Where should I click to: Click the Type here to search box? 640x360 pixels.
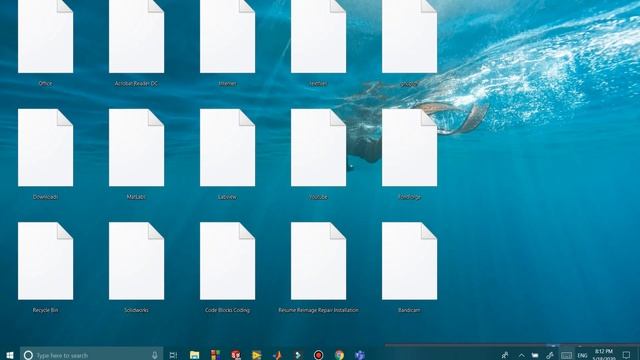(x=91, y=355)
